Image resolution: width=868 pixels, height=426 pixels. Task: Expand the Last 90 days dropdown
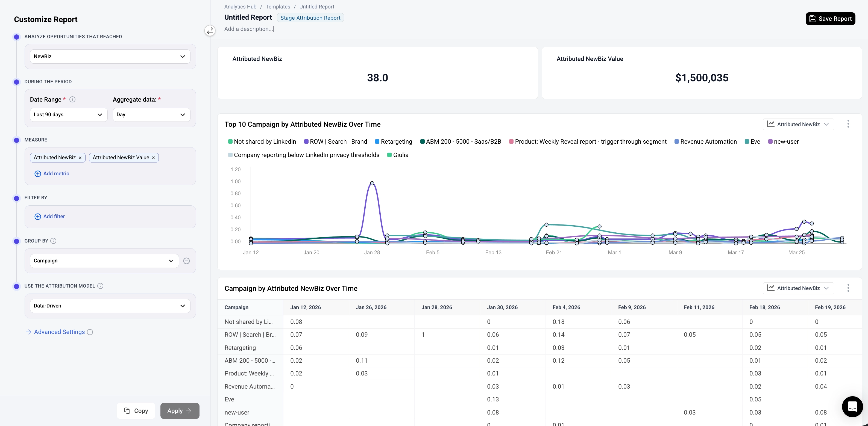[x=68, y=114]
